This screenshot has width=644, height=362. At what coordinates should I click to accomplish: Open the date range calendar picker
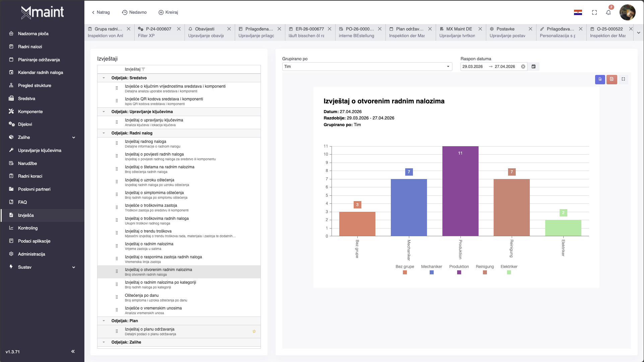[533, 67]
